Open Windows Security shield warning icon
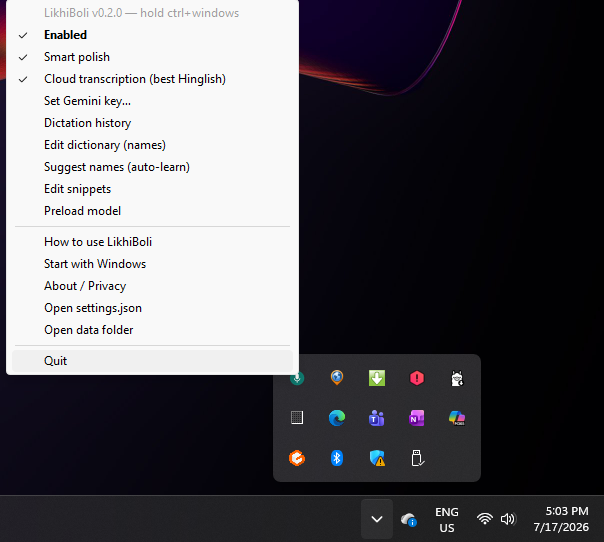Screen dimensions: 604x542 click(377, 458)
